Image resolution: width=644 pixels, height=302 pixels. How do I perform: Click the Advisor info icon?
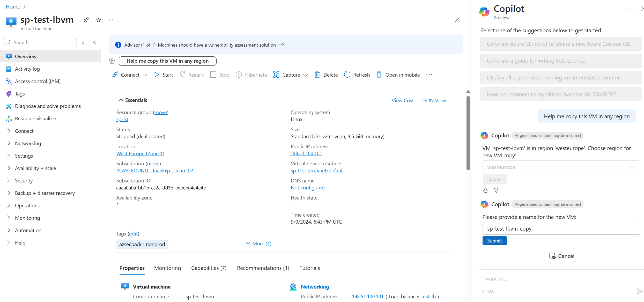(118, 45)
